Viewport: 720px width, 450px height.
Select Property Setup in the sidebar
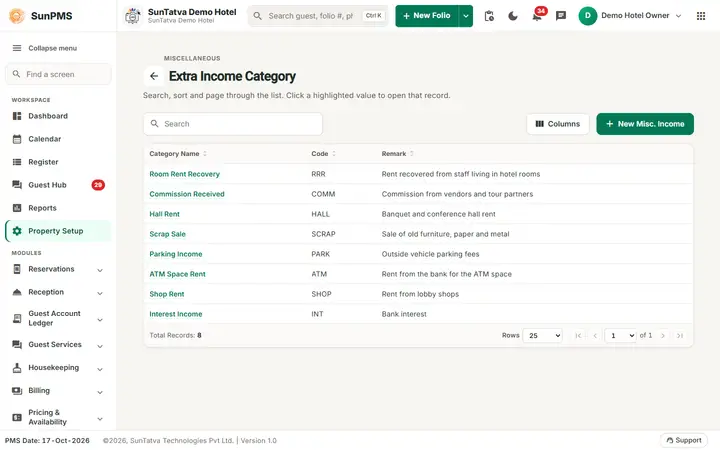pyautogui.click(x=58, y=231)
